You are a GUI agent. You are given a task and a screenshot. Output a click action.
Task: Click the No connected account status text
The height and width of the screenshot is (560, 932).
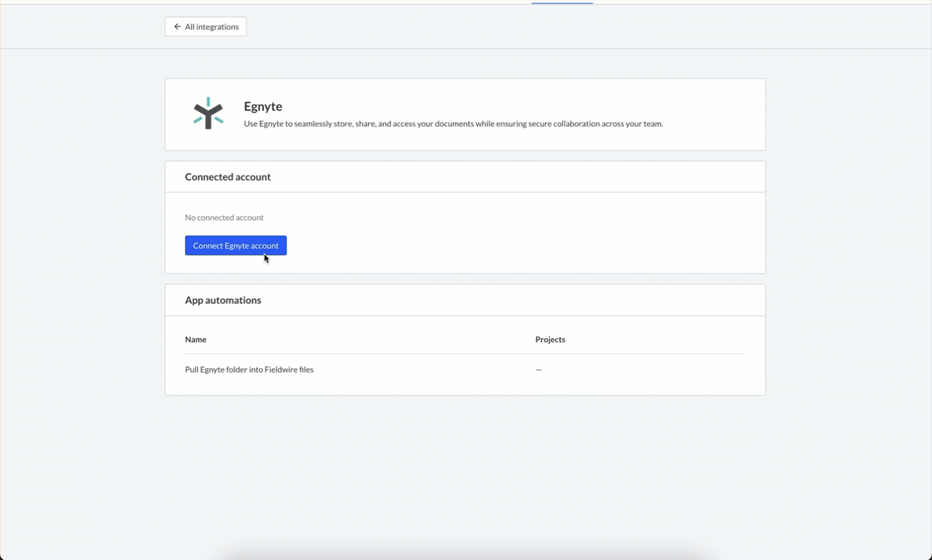click(x=224, y=218)
